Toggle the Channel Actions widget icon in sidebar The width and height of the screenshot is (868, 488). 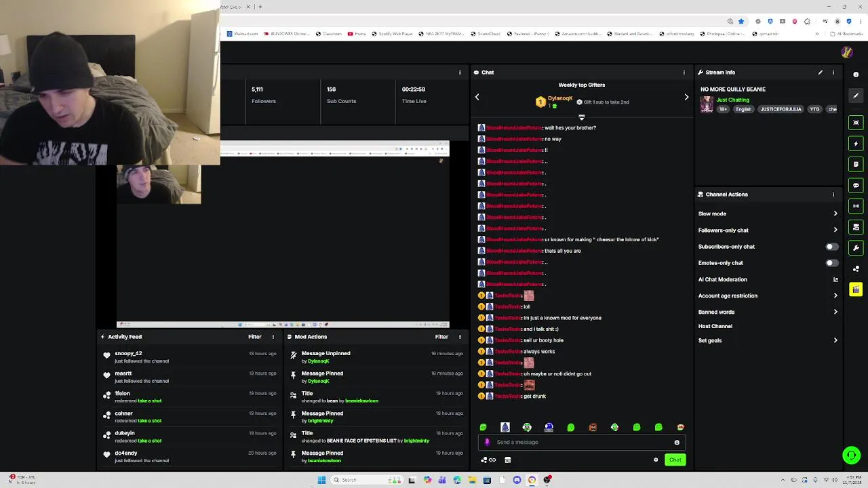point(856,227)
